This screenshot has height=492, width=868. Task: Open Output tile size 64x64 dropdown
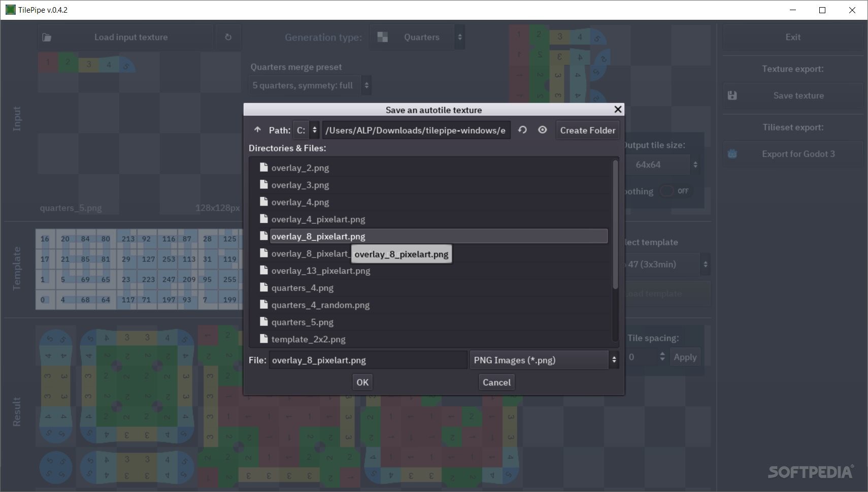click(x=663, y=165)
